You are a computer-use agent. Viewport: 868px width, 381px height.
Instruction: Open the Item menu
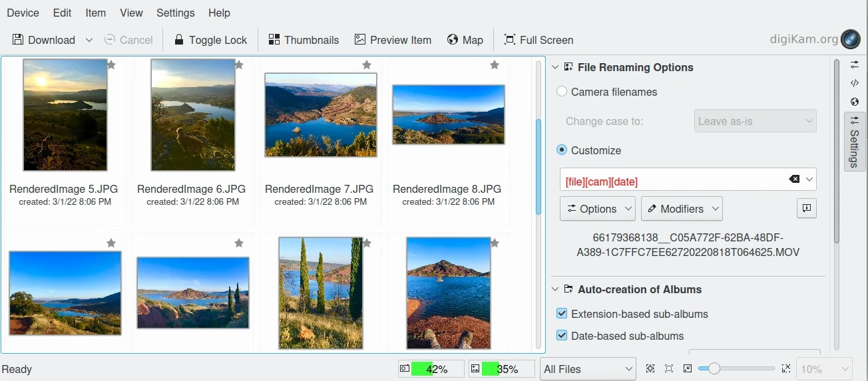click(x=95, y=13)
